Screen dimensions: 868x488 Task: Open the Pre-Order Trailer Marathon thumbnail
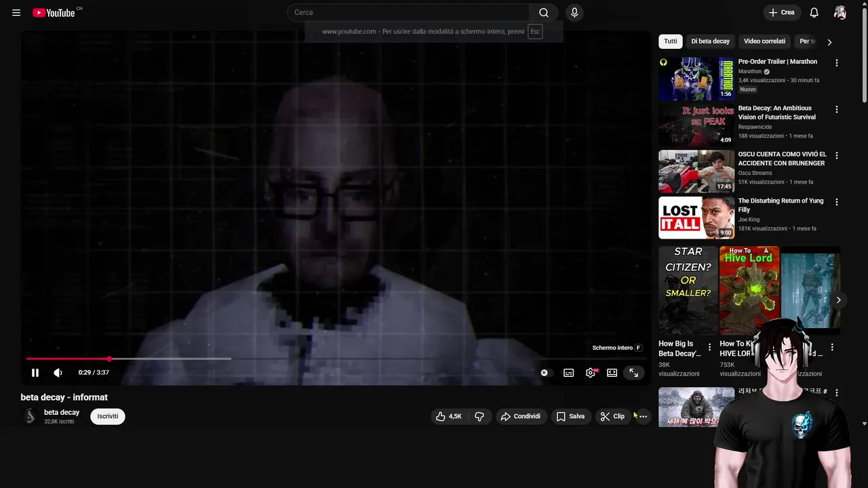coord(696,79)
